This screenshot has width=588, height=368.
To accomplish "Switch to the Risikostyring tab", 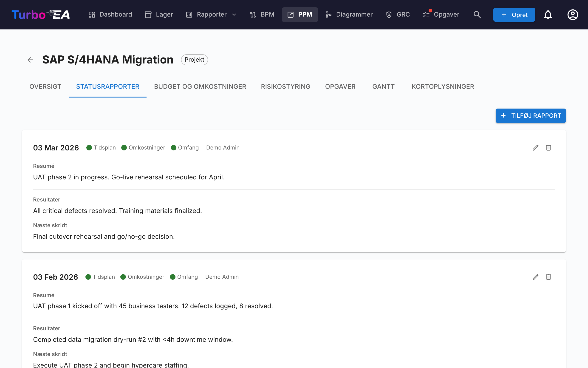I will (286, 87).
